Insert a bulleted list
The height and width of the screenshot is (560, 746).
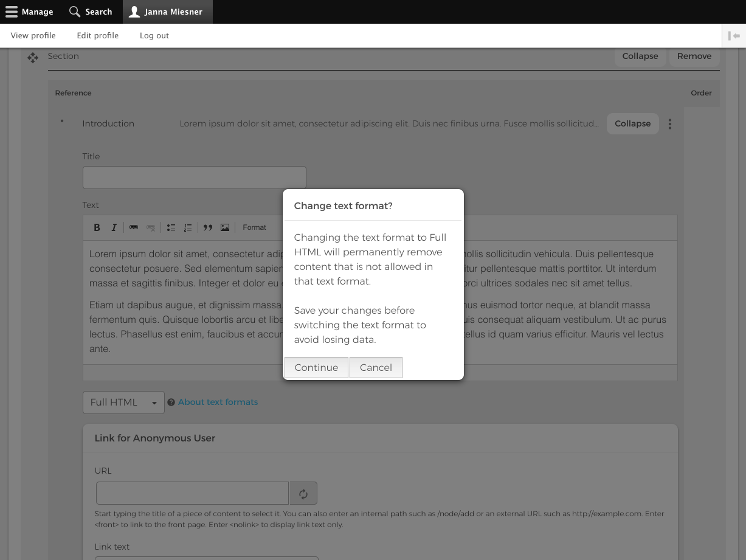point(171,227)
